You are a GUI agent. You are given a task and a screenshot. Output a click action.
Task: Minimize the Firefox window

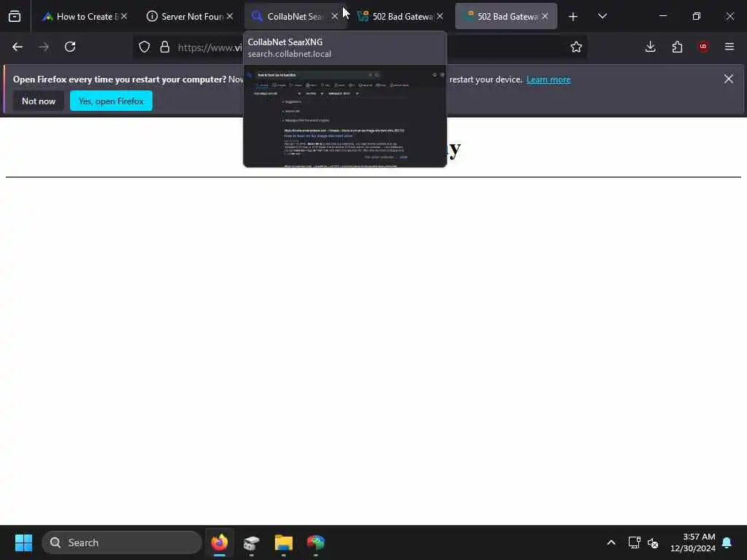click(662, 16)
